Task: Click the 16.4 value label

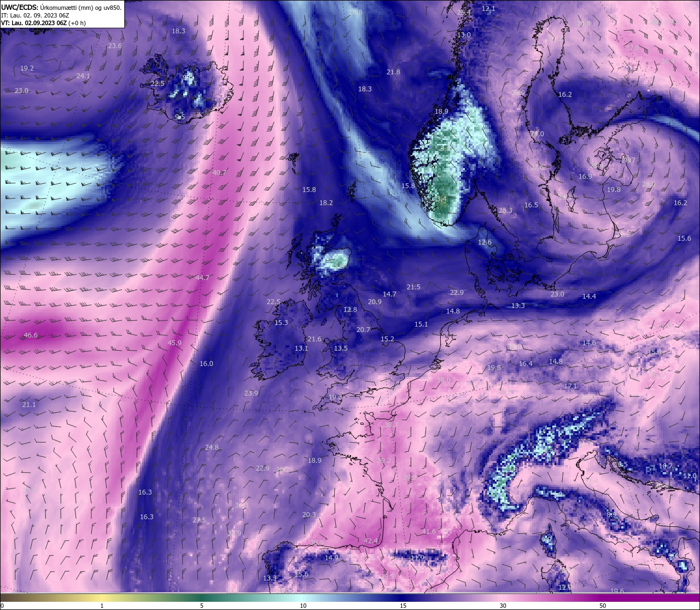Action: [526, 364]
